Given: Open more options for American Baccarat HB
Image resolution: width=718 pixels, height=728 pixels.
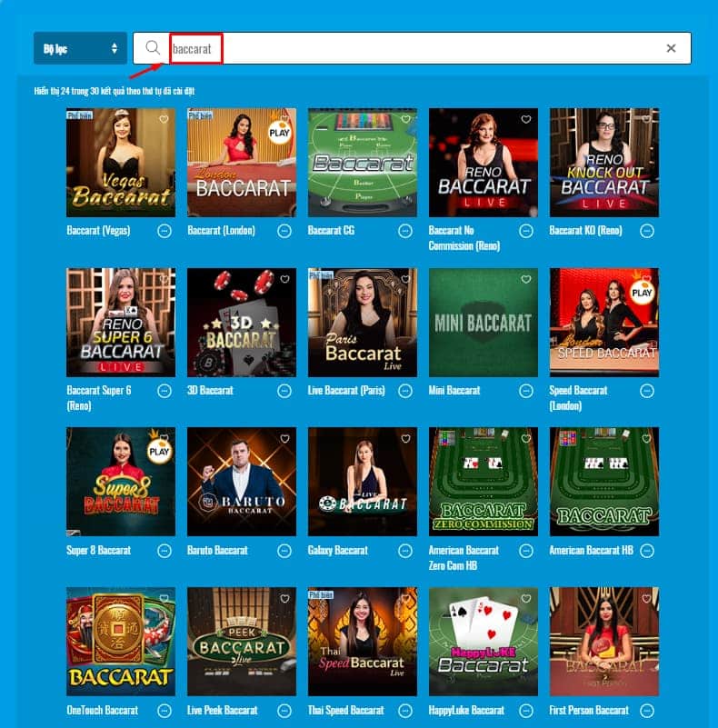Looking at the screenshot, I should (x=646, y=551).
